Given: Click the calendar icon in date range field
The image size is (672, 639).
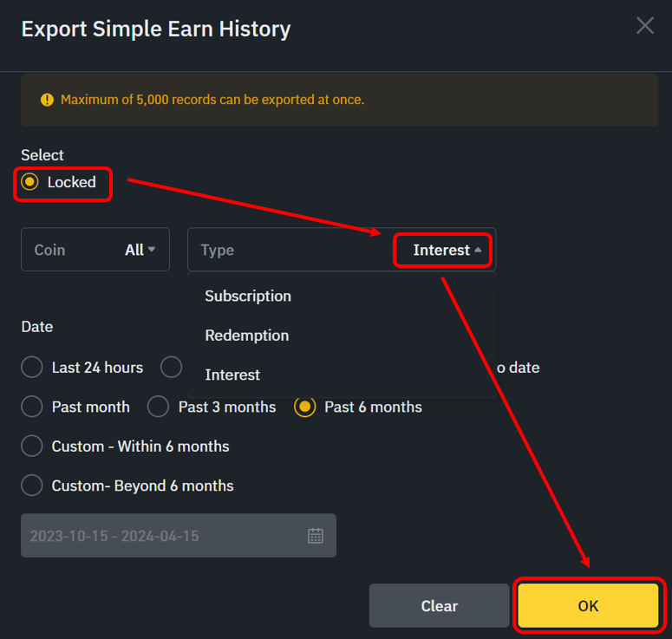Looking at the screenshot, I should click(316, 536).
